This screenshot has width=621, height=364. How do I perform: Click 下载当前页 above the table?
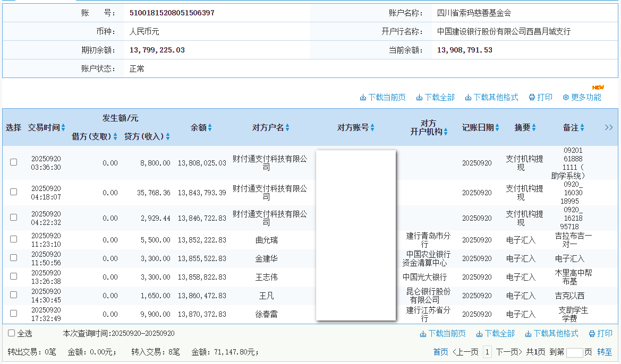point(382,97)
